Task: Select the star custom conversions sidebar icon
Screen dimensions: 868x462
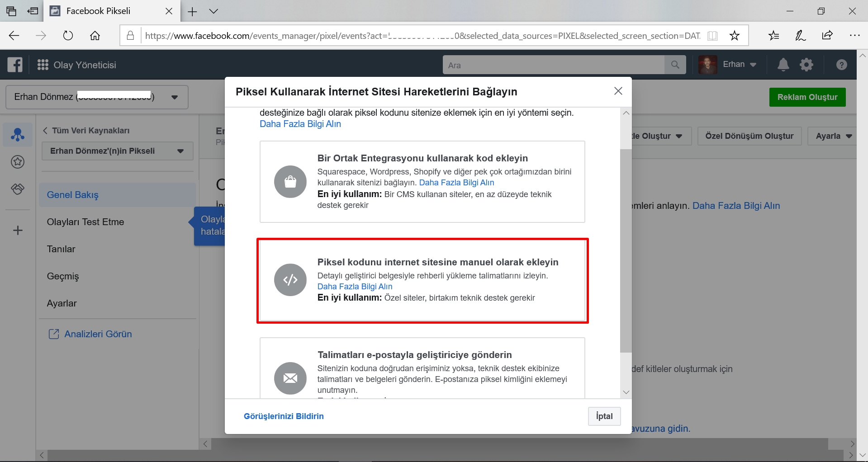Action: click(18, 161)
